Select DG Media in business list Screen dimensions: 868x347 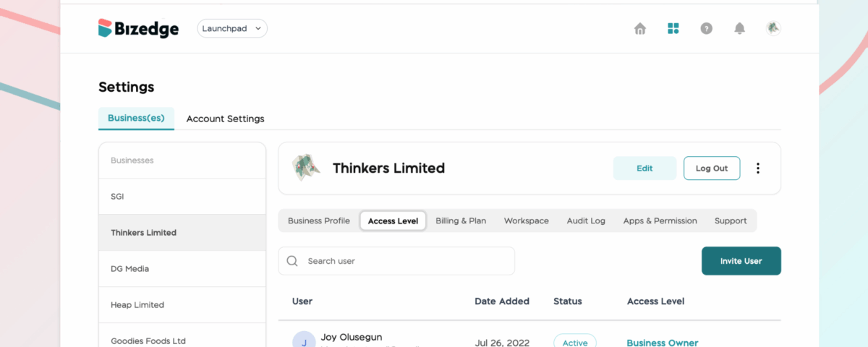pyautogui.click(x=182, y=269)
